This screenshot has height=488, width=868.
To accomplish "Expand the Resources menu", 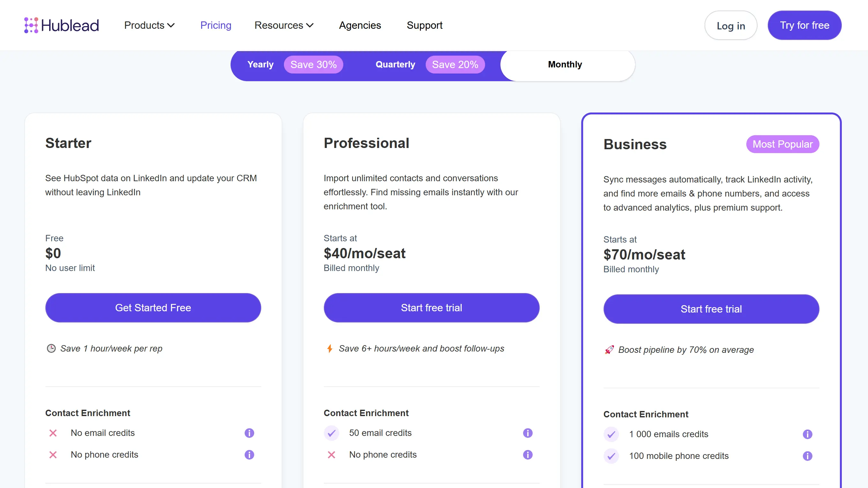I will pyautogui.click(x=284, y=25).
